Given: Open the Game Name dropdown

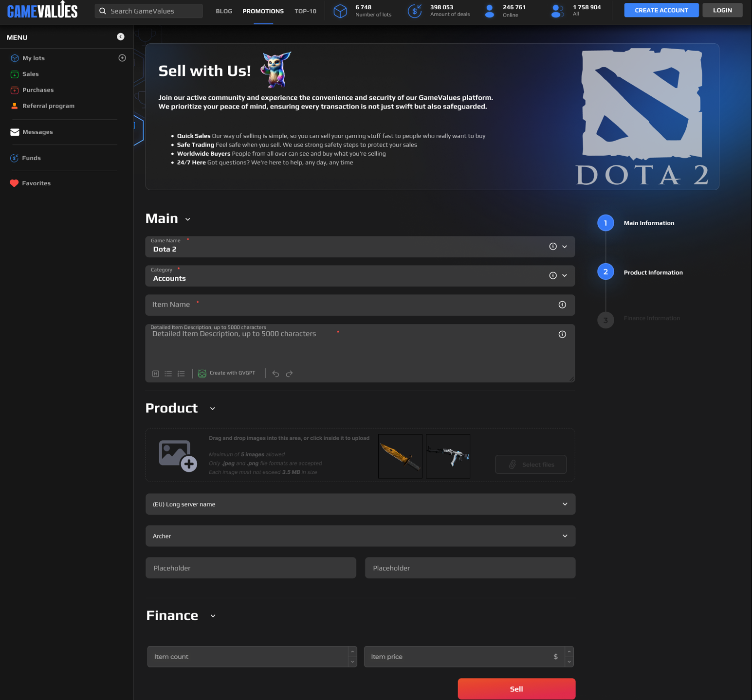Looking at the screenshot, I should (565, 247).
